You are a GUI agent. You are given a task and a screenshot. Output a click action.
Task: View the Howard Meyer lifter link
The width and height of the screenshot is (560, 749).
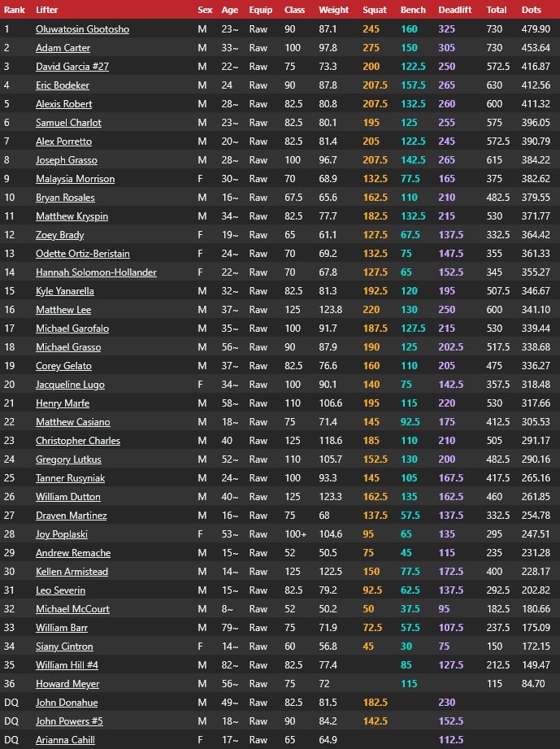(67, 684)
